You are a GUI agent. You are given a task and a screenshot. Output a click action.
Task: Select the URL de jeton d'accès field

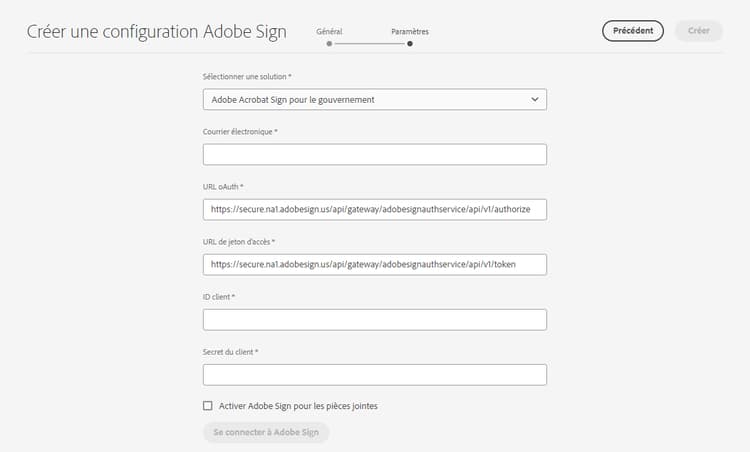pos(375,265)
